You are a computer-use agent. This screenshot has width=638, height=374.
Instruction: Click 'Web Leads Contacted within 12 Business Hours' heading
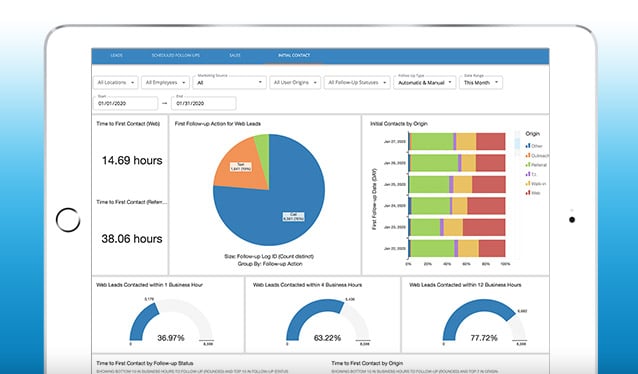465,285
